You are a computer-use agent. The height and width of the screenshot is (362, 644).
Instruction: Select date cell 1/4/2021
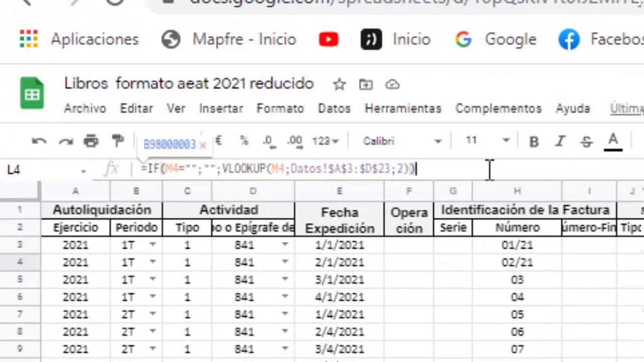tap(340, 314)
